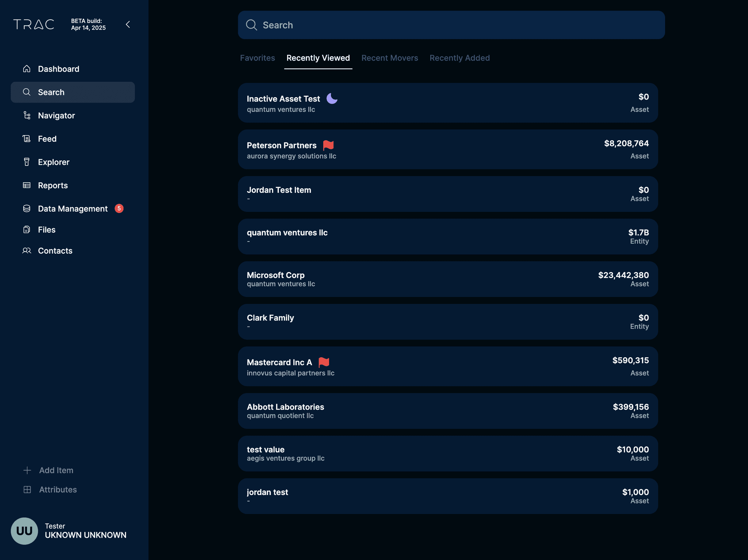748x560 pixels.
Task: Open Attributes from the sidebar bottom
Action: pos(58,489)
